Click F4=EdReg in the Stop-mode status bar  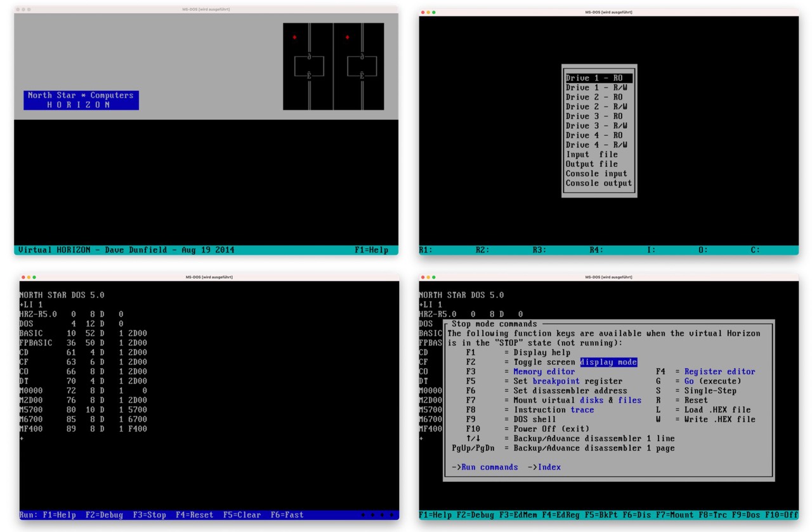(x=561, y=515)
